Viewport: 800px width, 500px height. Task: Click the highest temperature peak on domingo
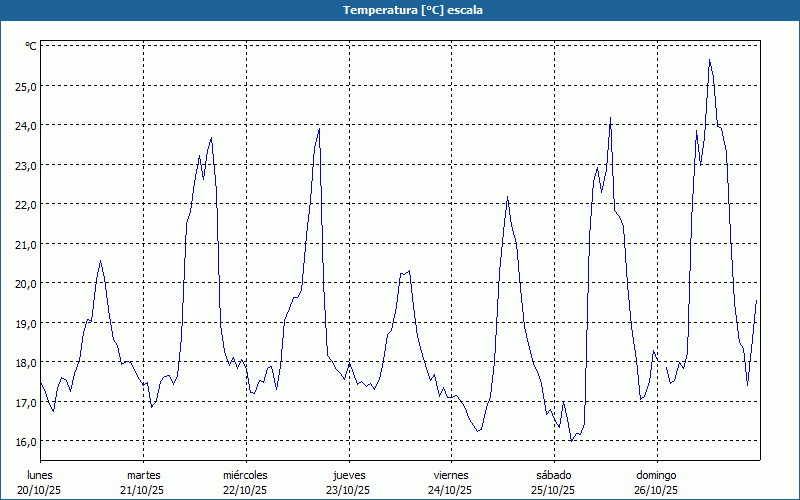coord(709,60)
